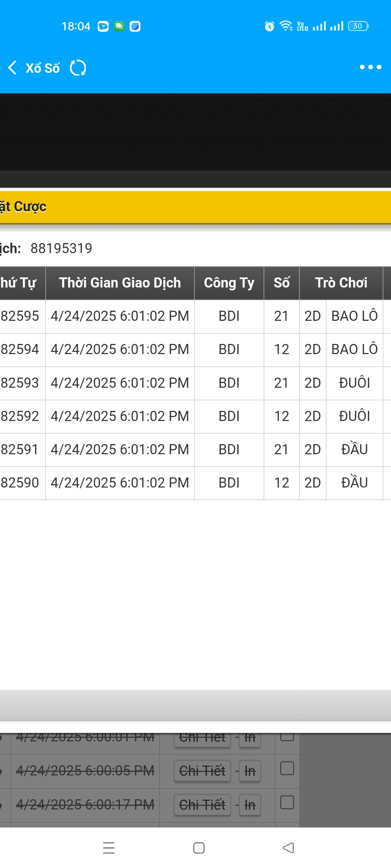
Task: Tick the checkbox for 6:00:17 PM row
Action: point(287,803)
